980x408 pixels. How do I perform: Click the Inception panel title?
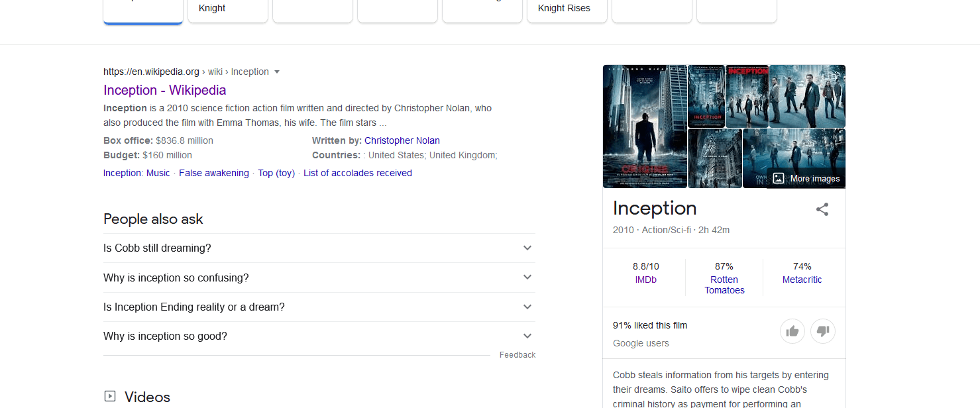click(655, 208)
